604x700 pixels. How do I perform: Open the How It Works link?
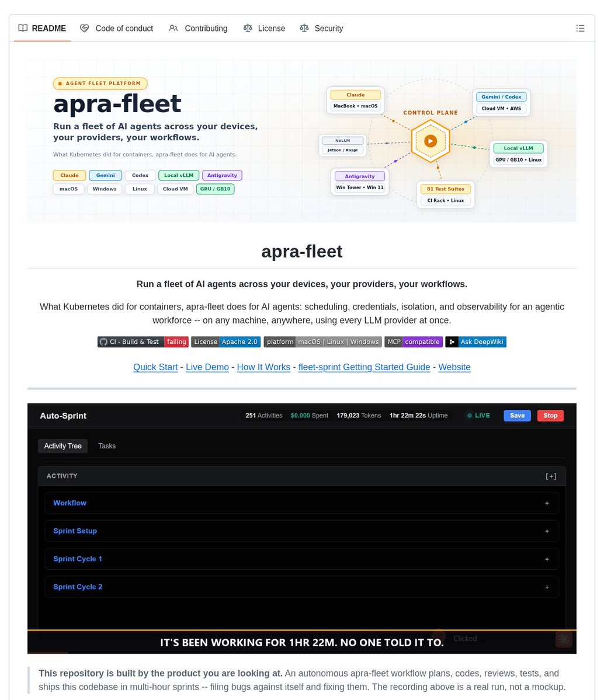point(263,367)
